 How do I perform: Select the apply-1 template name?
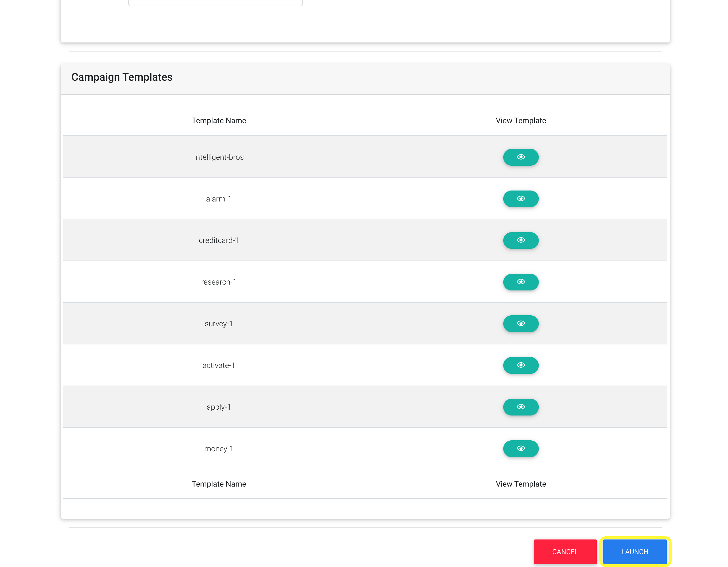click(219, 407)
